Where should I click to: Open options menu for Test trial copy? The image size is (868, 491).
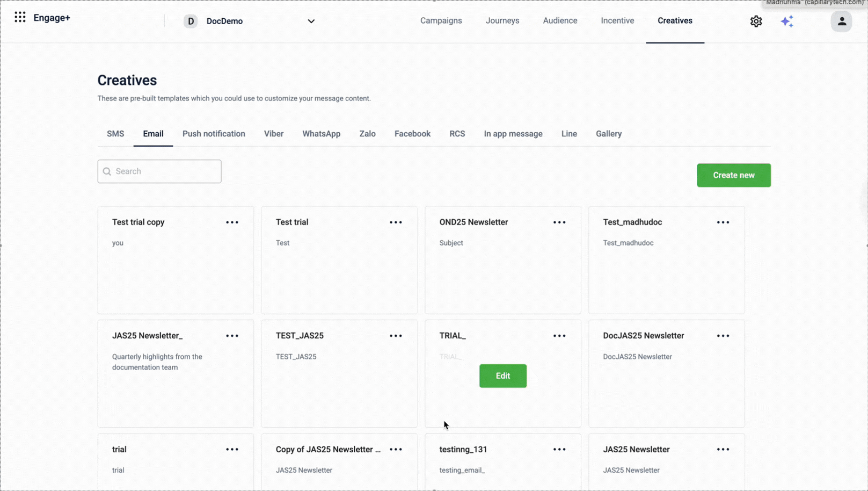[x=232, y=222]
